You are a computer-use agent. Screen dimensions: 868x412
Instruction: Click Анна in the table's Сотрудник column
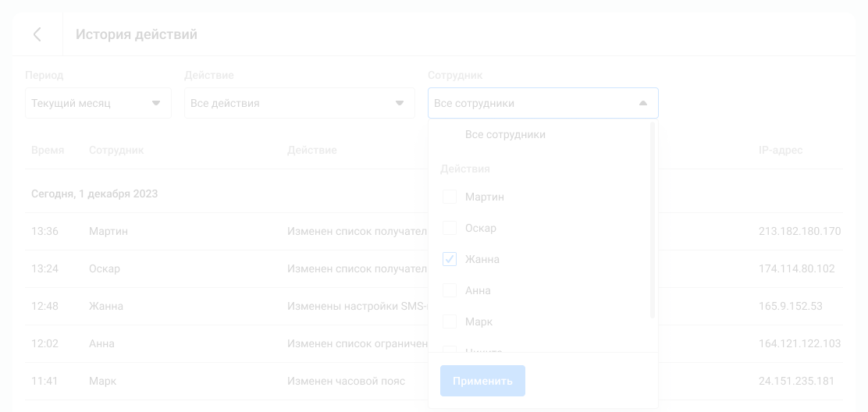point(101,344)
